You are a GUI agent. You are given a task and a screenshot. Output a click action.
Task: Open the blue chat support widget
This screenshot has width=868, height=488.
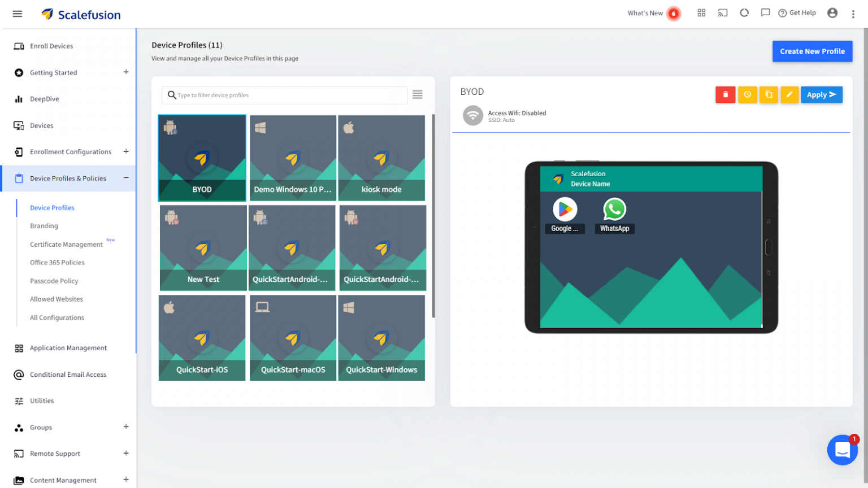842,450
